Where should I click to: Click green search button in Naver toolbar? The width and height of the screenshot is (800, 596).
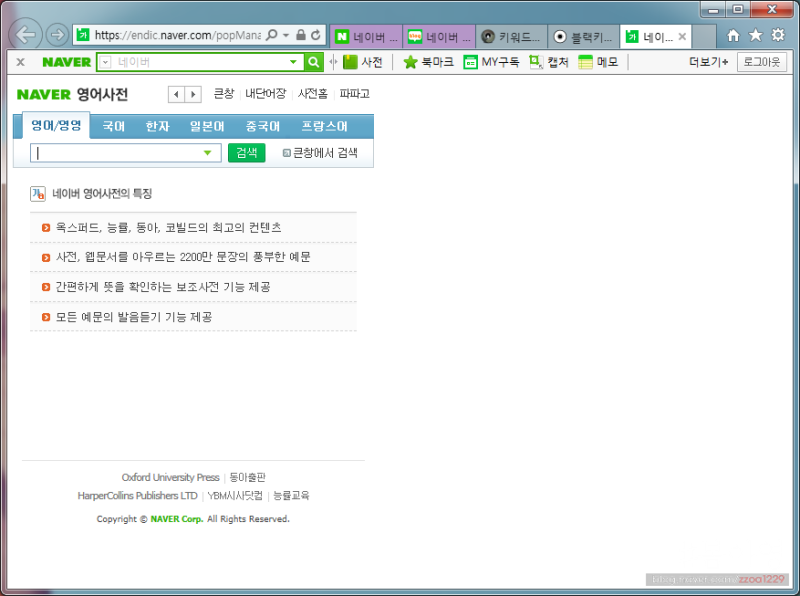[x=314, y=62]
